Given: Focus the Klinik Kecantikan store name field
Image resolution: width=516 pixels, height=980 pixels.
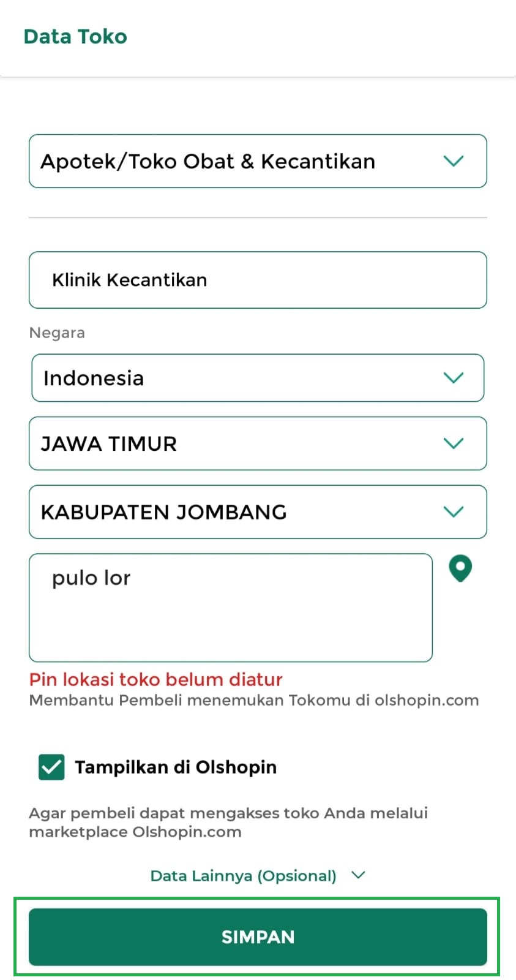Looking at the screenshot, I should point(258,280).
